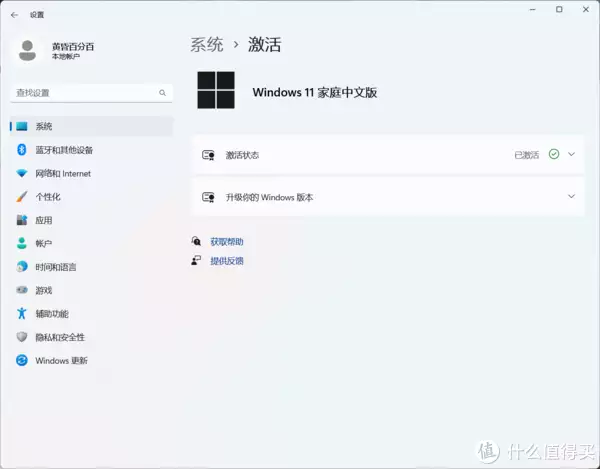Screen dimensions: 600x469
Task: Click the 游戏 controller icon
Action: click(22, 290)
